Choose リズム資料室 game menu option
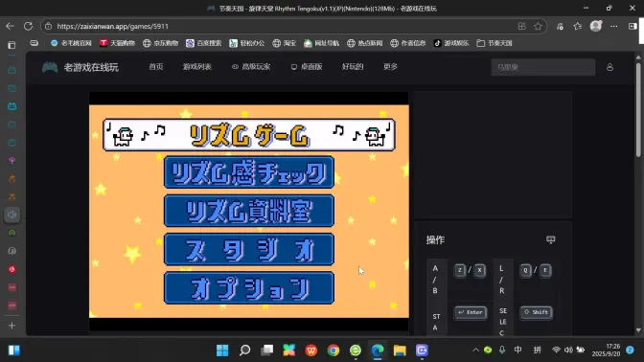Image resolution: width=644 pixels, height=362 pixels. pos(249,211)
